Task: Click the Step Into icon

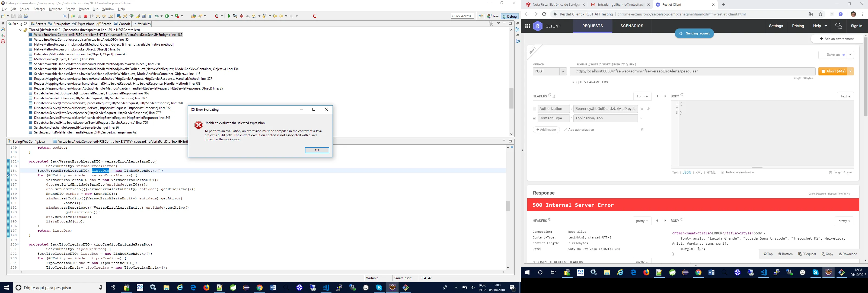Action: [98, 16]
